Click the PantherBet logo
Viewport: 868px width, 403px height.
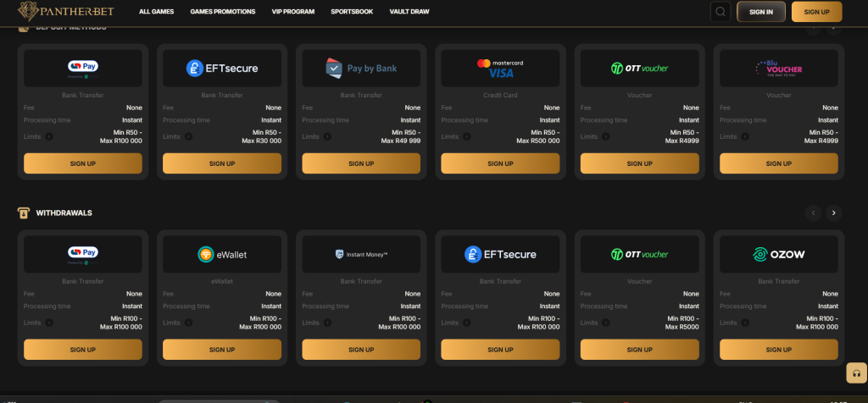pyautogui.click(x=64, y=11)
